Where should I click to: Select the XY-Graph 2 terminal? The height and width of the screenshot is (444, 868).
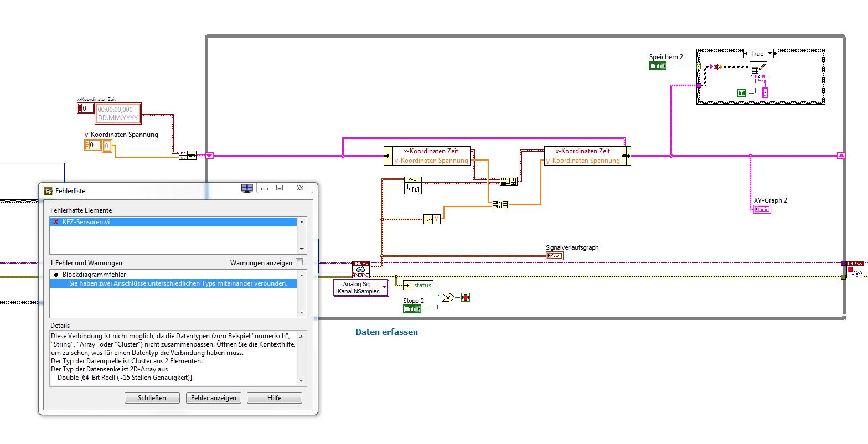762,209
